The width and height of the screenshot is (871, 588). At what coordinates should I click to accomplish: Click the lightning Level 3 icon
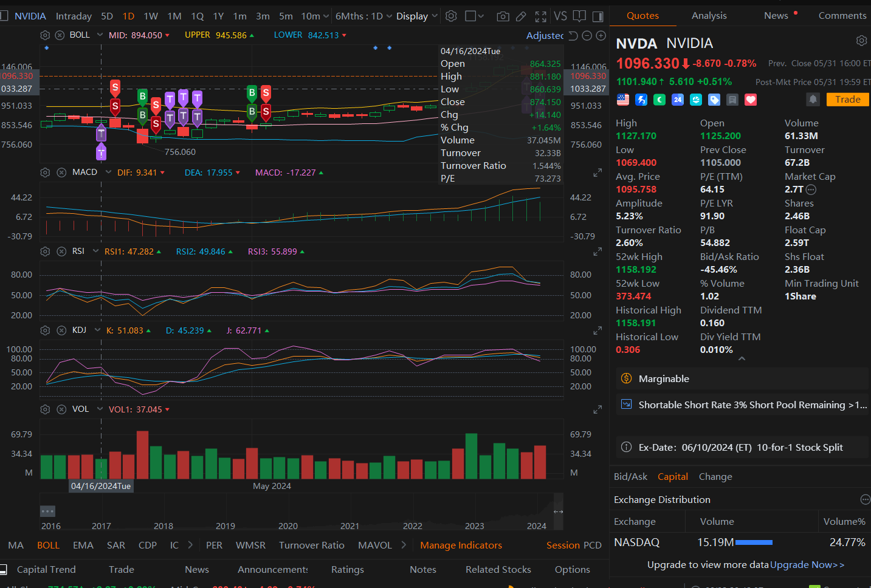641,100
